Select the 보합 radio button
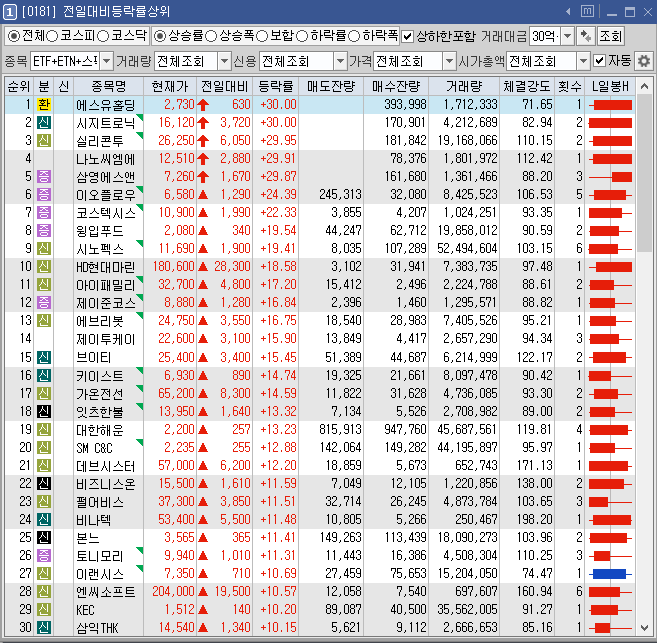Viewport: 657px width, 643px height. [262, 36]
